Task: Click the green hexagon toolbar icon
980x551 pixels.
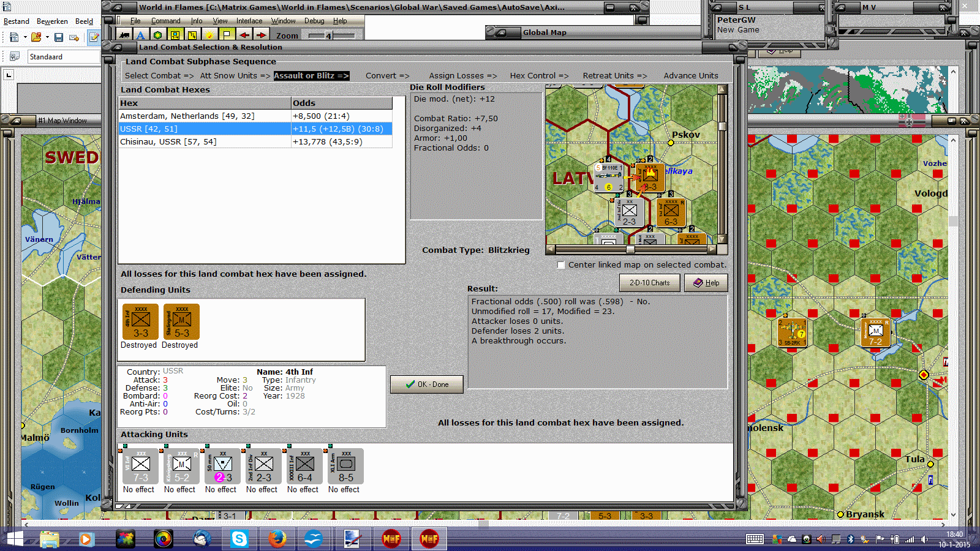Action: 158,35
